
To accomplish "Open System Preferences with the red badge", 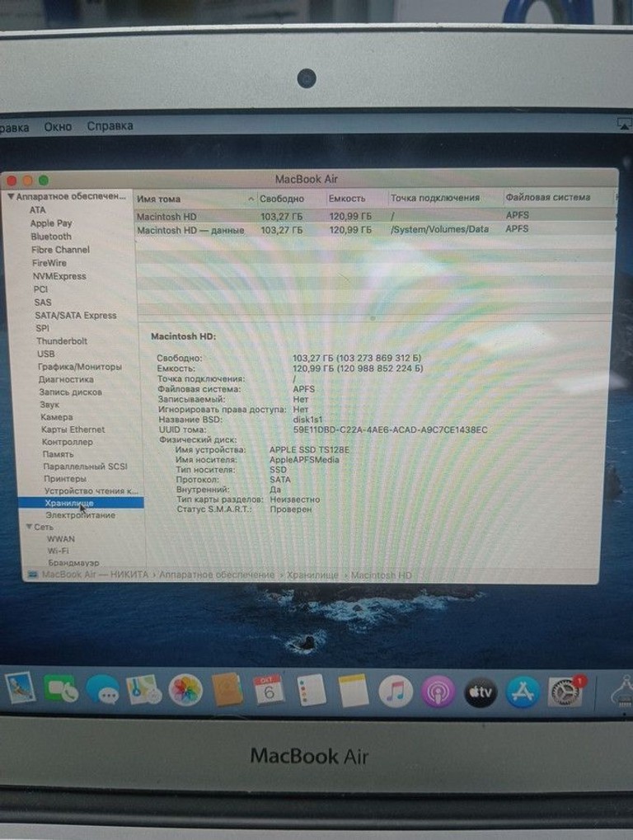I will 565,692.
